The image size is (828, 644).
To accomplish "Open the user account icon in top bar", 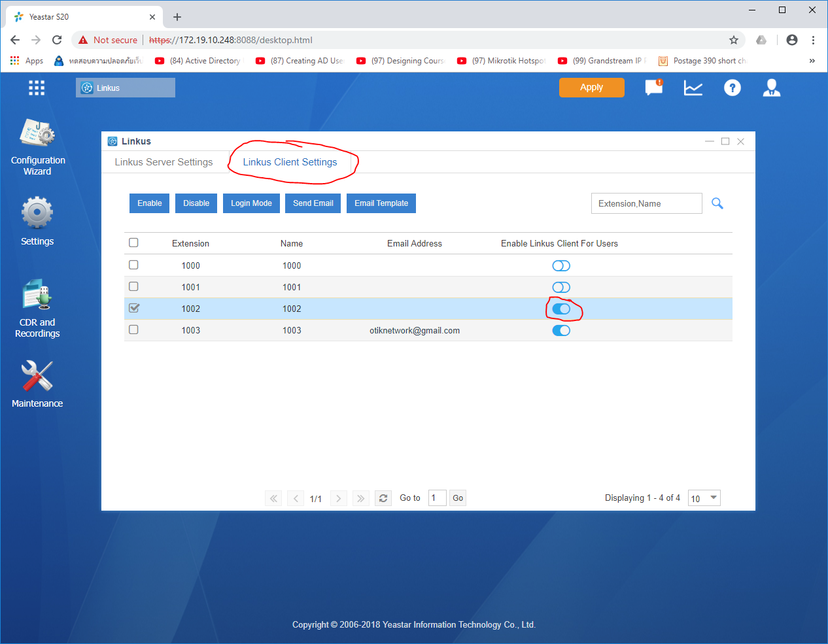I will pyautogui.click(x=772, y=88).
